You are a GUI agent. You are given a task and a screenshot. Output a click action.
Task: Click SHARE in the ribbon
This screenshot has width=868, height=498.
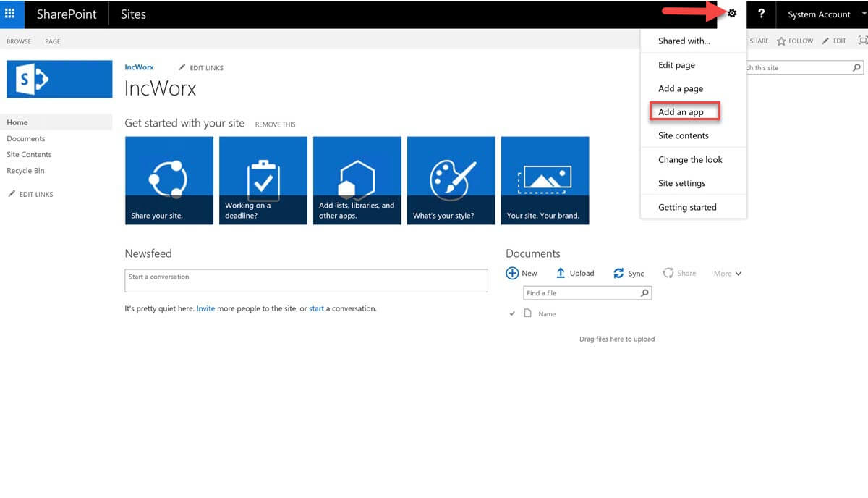759,41
